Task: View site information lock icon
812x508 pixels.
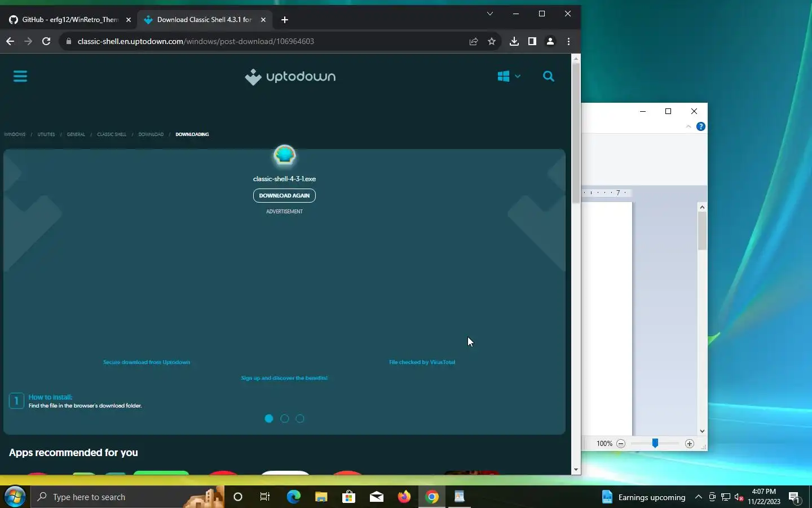Action: pyautogui.click(x=68, y=41)
